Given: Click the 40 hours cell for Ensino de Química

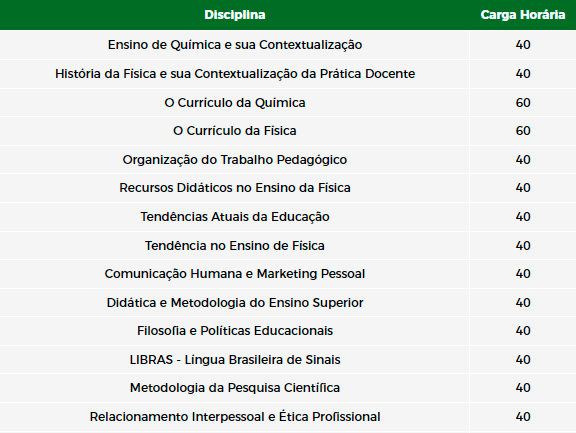Looking at the screenshot, I should point(523,45).
